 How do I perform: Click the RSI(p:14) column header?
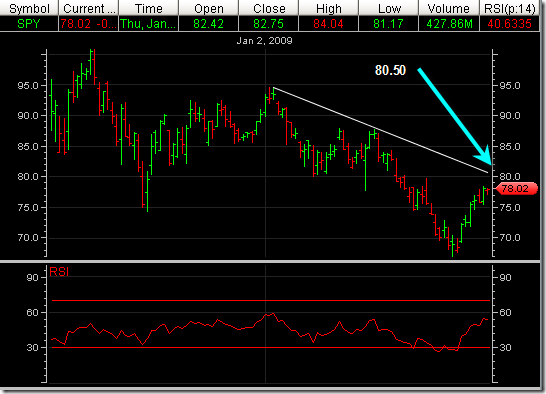pyautogui.click(x=509, y=8)
